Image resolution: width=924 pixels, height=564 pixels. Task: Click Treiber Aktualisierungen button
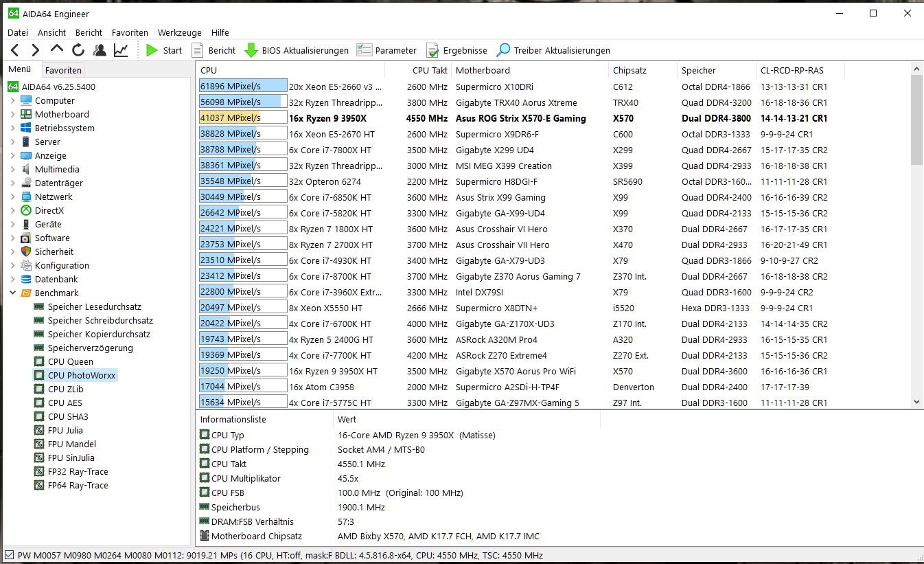coord(553,50)
